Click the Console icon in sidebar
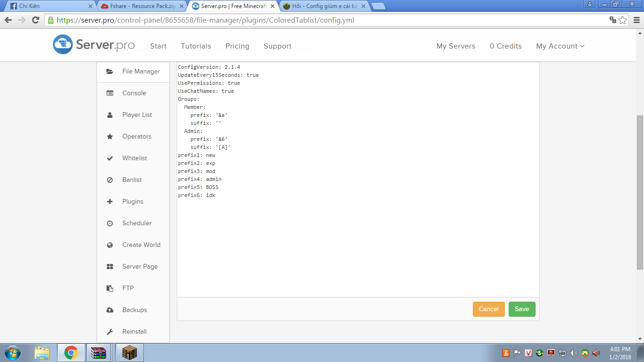644x362 pixels. pyautogui.click(x=110, y=93)
